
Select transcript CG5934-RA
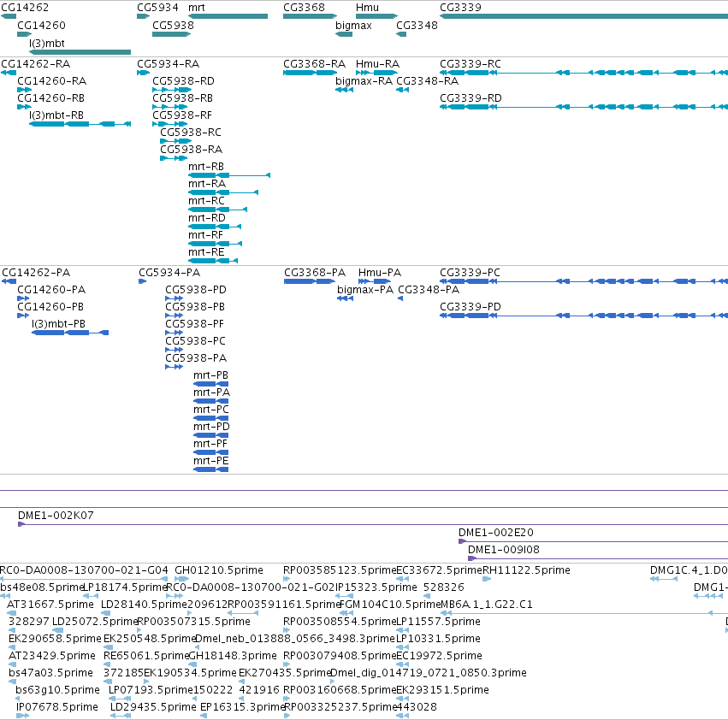[x=143, y=73]
